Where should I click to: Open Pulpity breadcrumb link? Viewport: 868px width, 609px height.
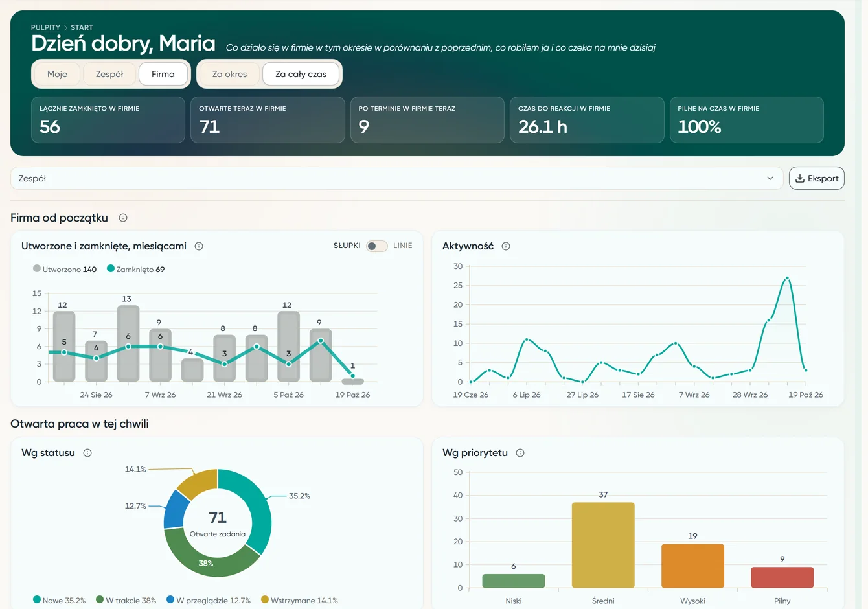tap(45, 27)
